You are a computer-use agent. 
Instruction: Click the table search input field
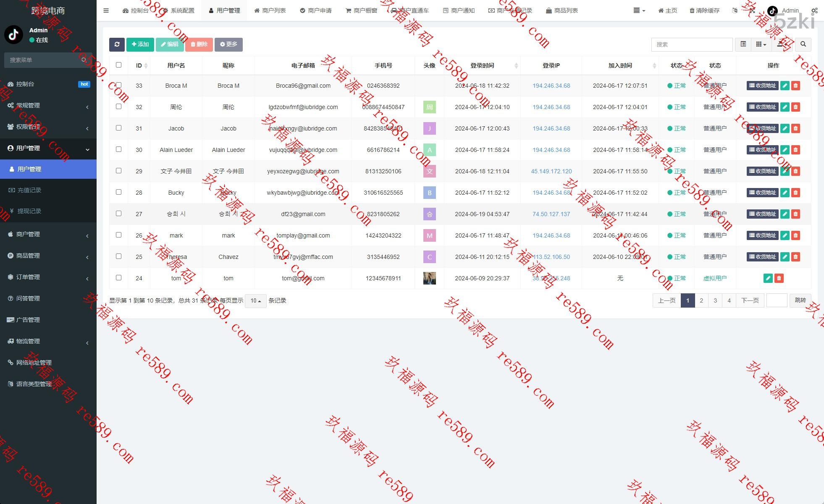tap(692, 44)
